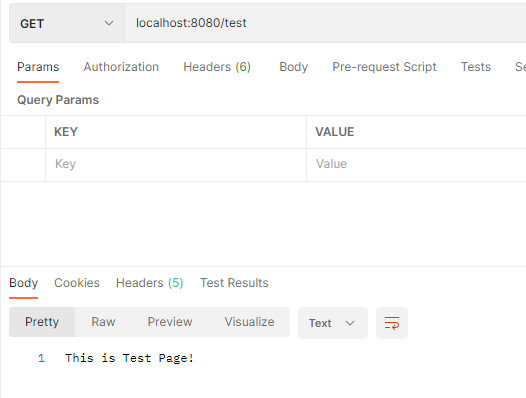Toggle the wrap lines icon

(392, 323)
